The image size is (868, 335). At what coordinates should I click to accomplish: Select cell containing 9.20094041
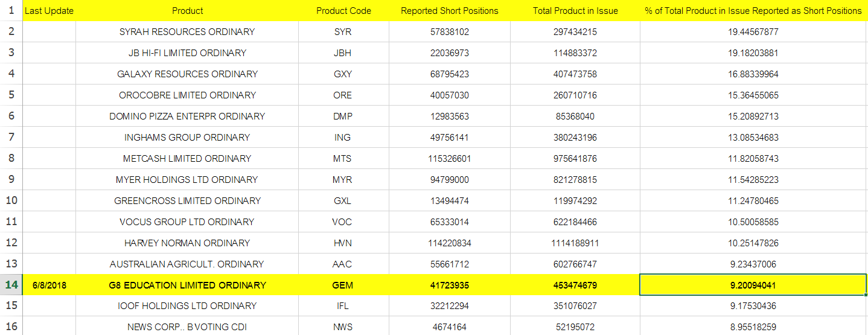point(753,285)
